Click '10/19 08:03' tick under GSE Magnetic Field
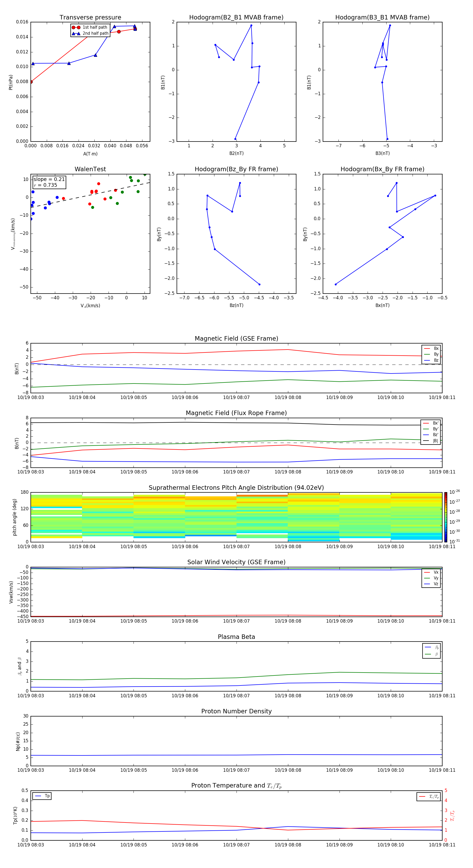This screenshot has height=868, width=473. 31,397
